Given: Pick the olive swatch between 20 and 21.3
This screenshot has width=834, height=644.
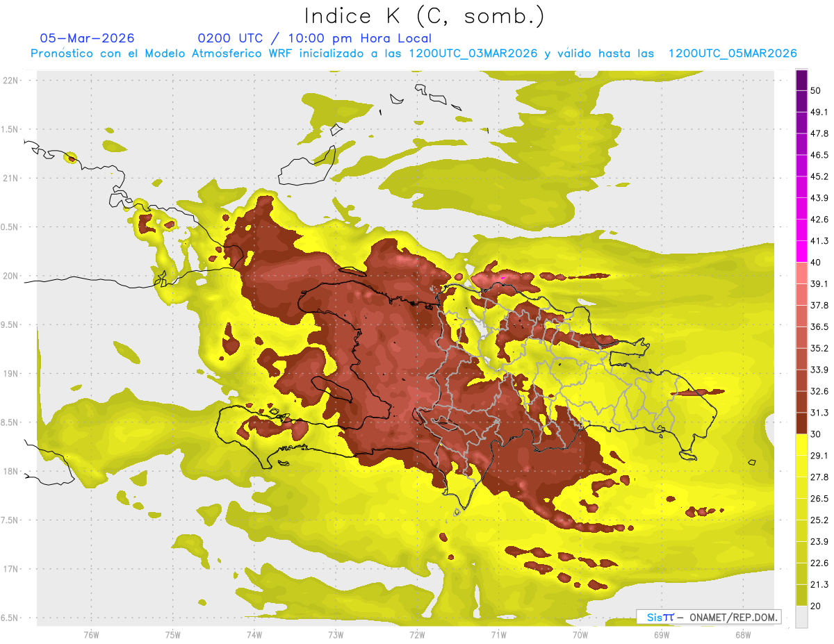Looking at the screenshot, I should click(x=801, y=595).
